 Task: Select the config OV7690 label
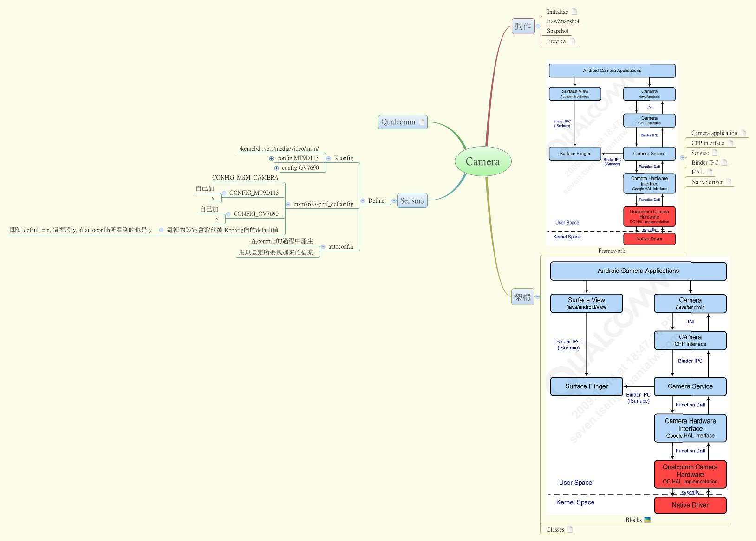[x=300, y=168]
